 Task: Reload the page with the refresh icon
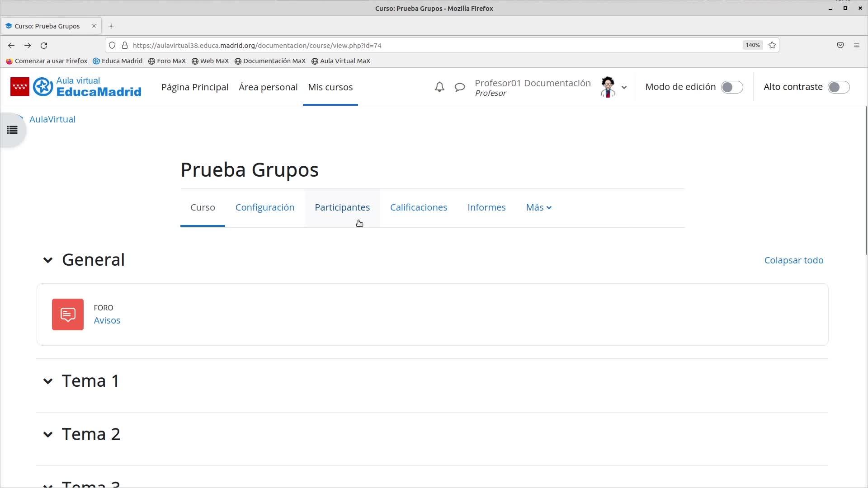tap(44, 45)
